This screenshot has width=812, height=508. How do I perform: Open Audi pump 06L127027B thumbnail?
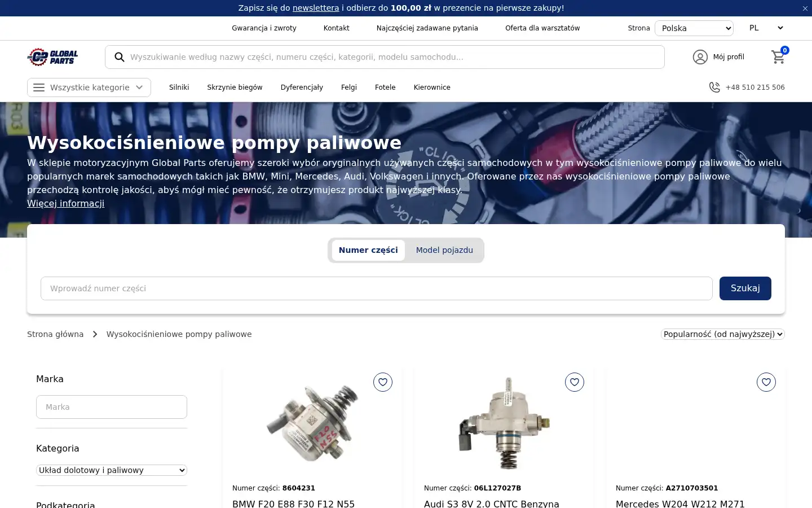click(x=504, y=423)
